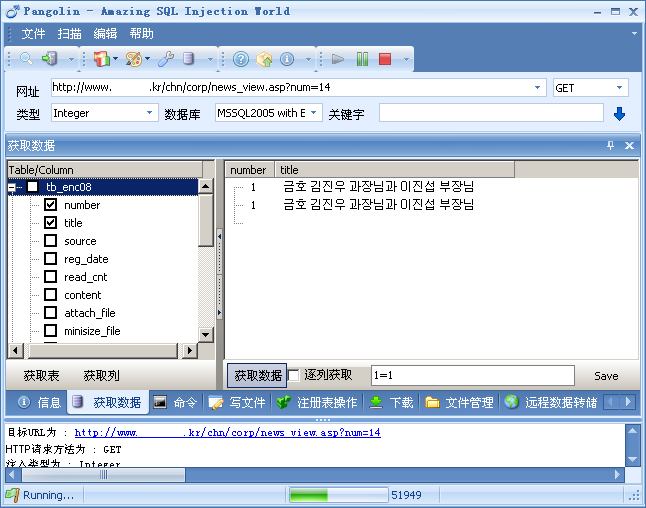
Task: Click the package update box icon
Action: (264, 59)
